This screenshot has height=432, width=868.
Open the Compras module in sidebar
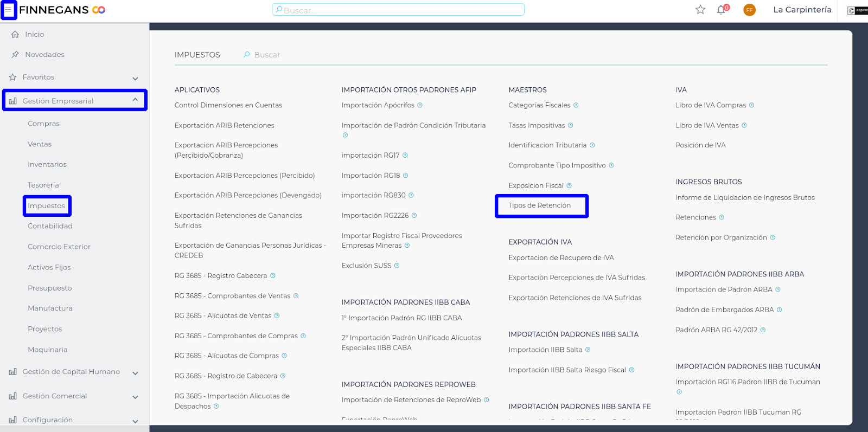[x=43, y=124]
